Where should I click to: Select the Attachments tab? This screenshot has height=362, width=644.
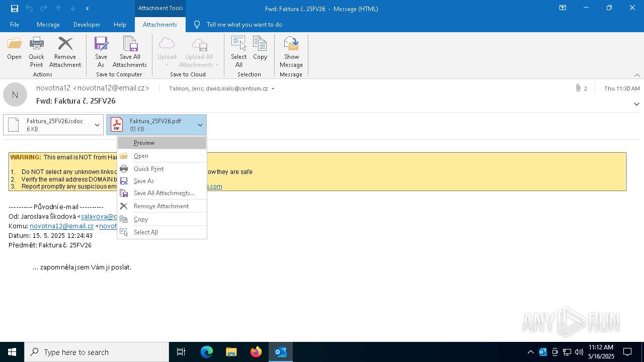pos(160,25)
